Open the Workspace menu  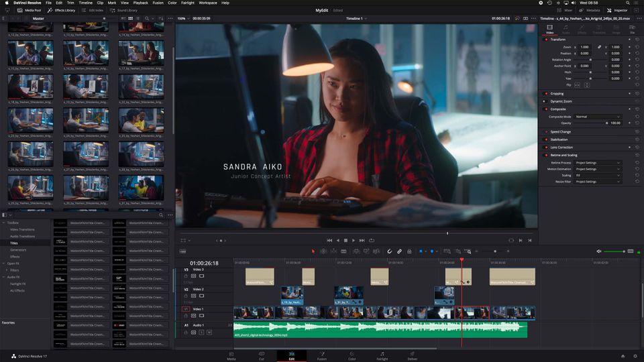click(x=208, y=3)
